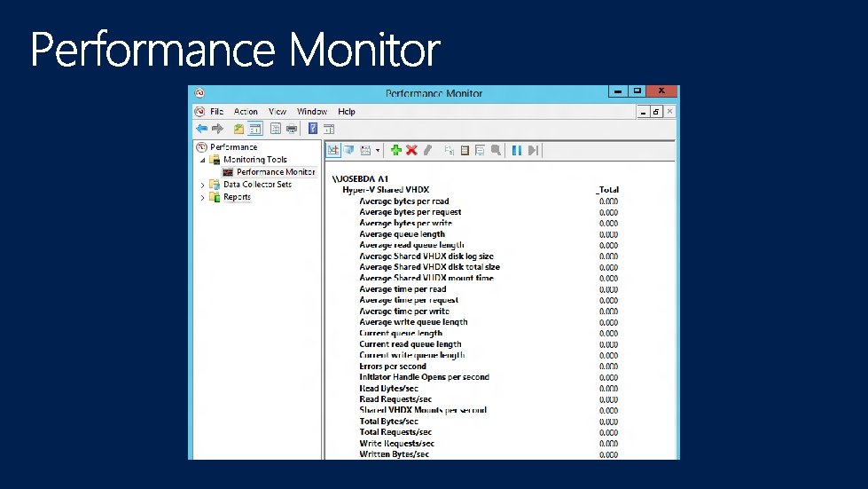This screenshot has height=489, width=868.
Task: Restore the inner MMC child window
Action: coord(656,112)
